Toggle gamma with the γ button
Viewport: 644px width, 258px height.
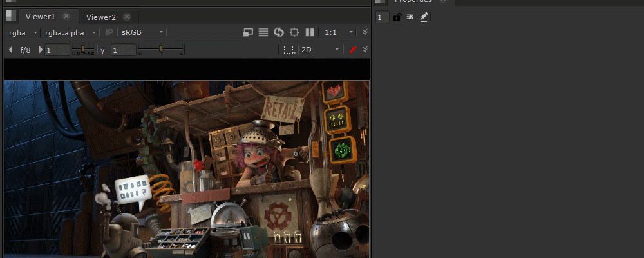[102, 50]
